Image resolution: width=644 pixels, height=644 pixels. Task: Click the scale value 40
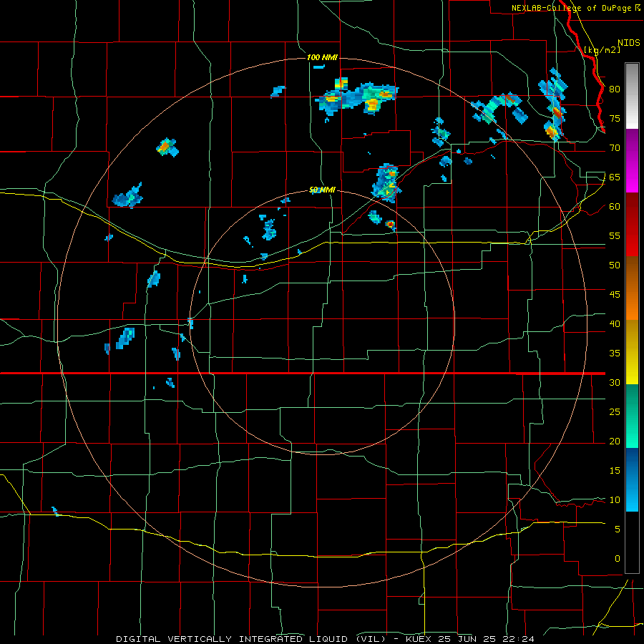coord(615,324)
